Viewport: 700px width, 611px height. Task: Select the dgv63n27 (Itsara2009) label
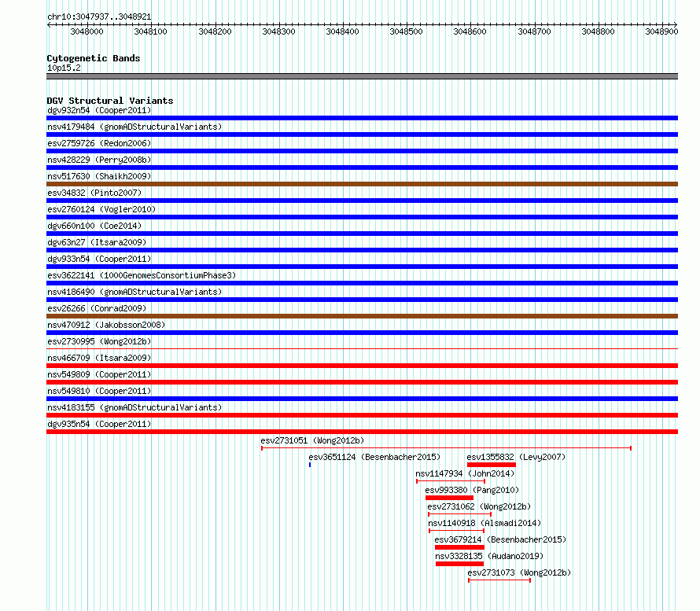97,242
